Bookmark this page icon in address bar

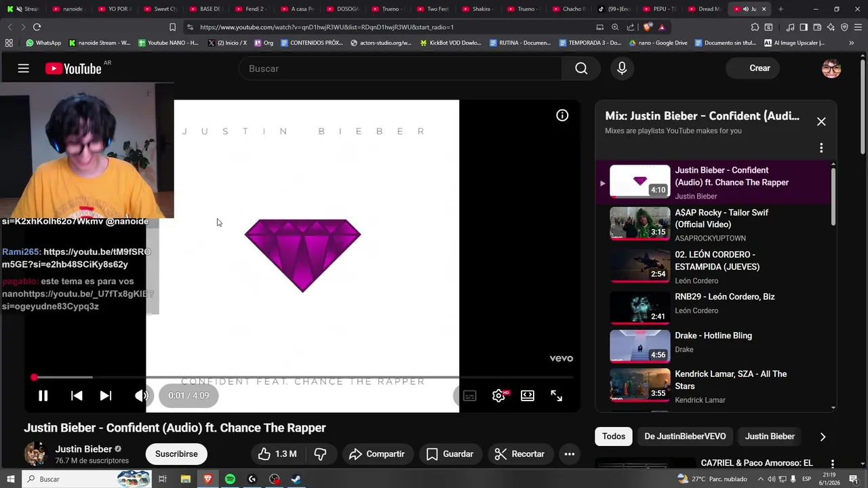pyautogui.click(x=172, y=27)
